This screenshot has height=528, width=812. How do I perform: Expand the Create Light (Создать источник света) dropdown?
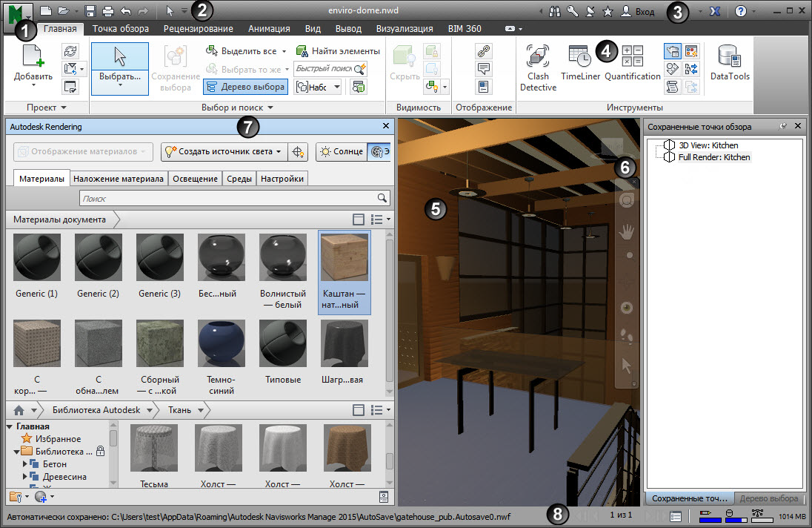pos(279,152)
